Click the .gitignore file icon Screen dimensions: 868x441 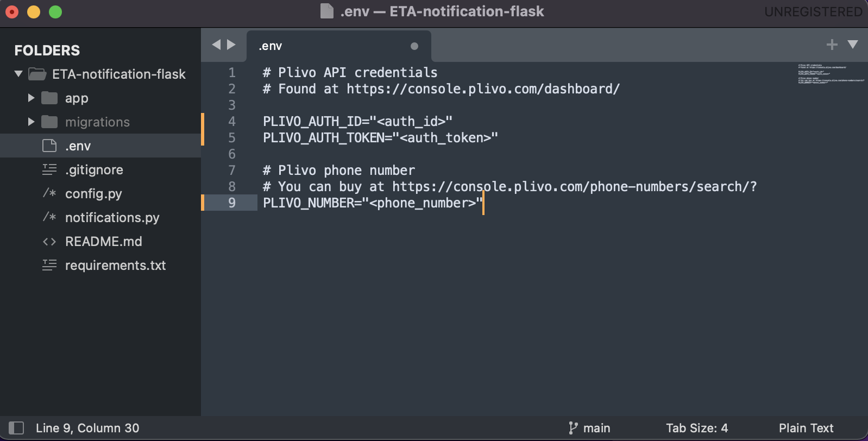[x=49, y=170]
